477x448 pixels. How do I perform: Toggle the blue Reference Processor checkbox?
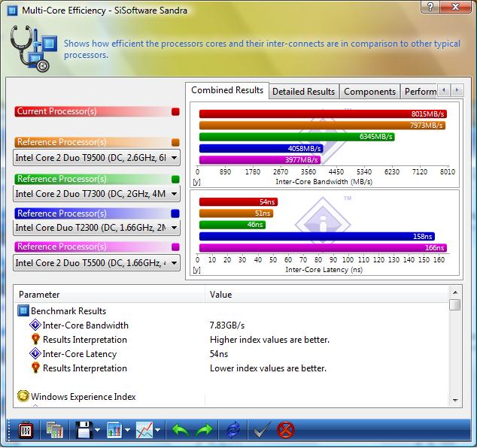pos(175,213)
